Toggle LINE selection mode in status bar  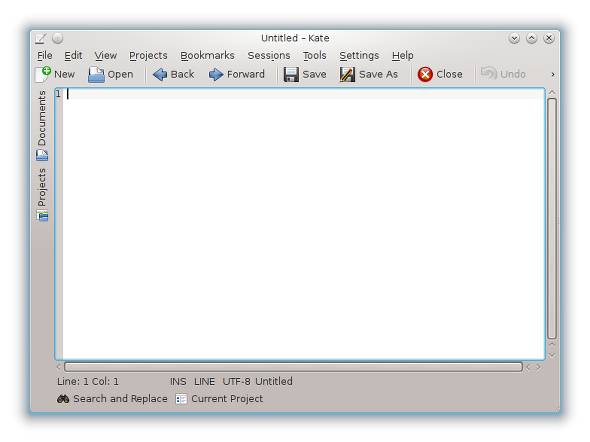click(204, 381)
